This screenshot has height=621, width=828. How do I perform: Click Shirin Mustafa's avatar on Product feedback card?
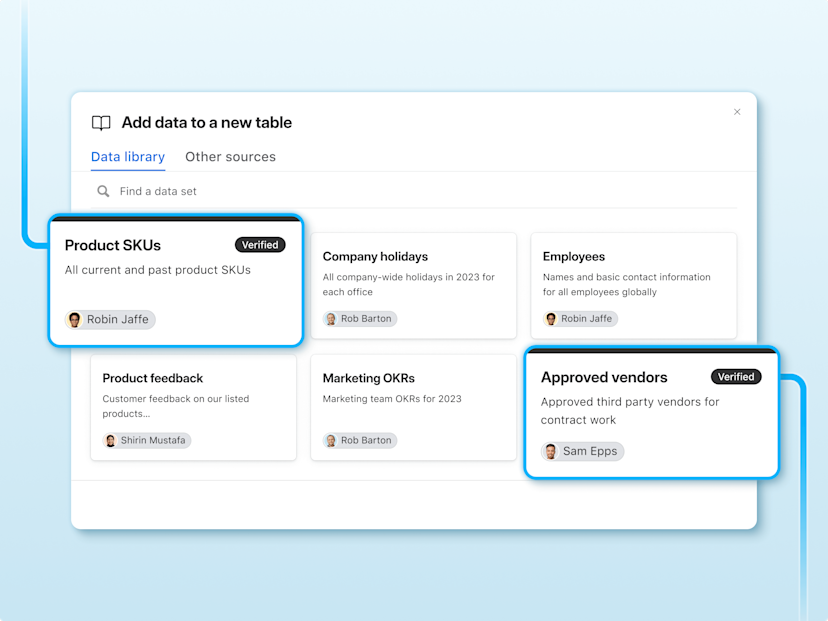(x=110, y=440)
